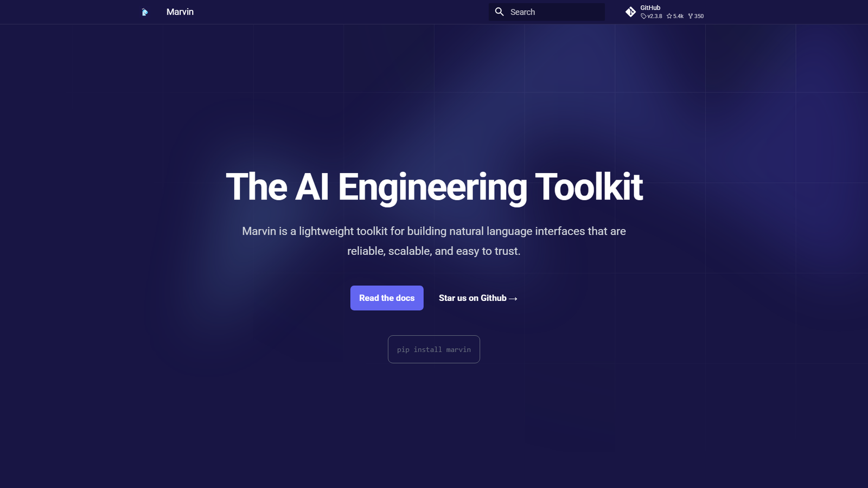Screen dimensions: 868x488
Task: Click the magnifying glass search icon
Action: click(x=499, y=12)
